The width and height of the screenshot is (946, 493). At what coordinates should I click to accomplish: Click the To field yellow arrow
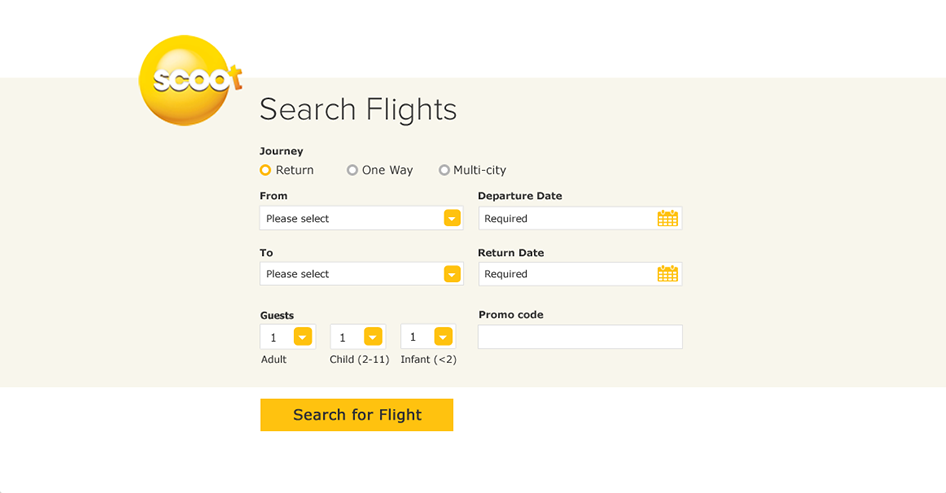(x=452, y=274)
